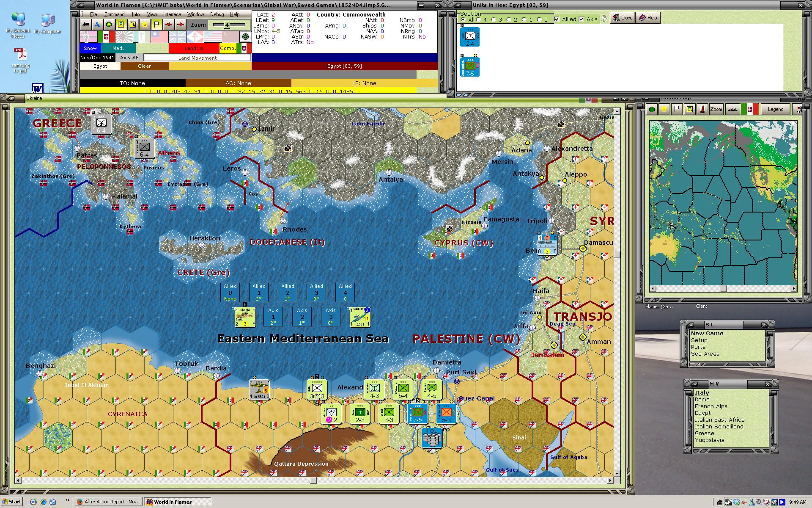The height and width of the screenshot is (508, 812).
Task: Select Sea Areas in the SL list
Action: (705, 353)
